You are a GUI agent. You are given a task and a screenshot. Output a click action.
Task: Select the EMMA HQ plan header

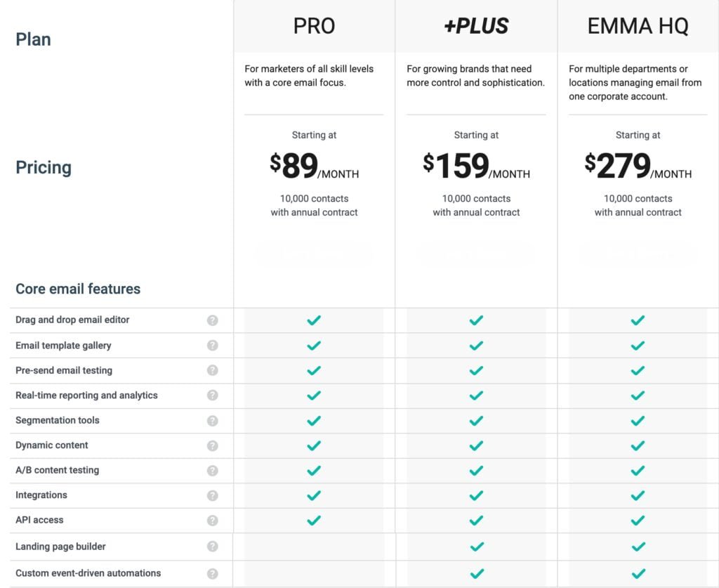[x=638, y=27]
